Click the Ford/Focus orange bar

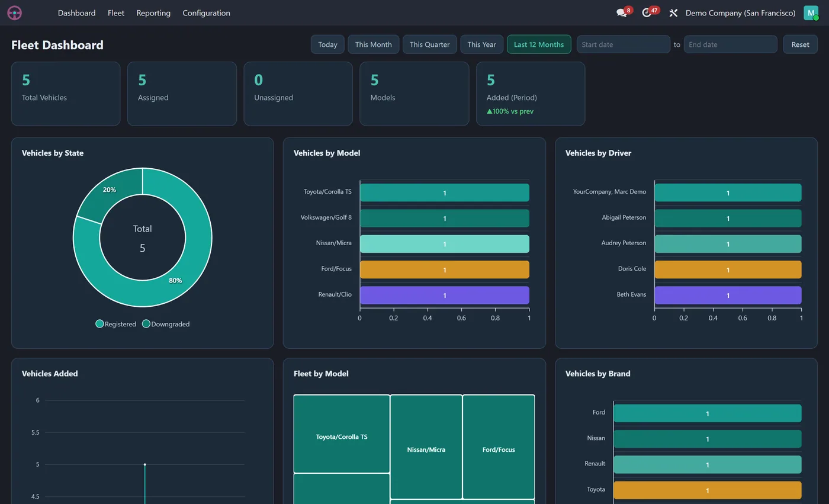(x=444, y=269)
